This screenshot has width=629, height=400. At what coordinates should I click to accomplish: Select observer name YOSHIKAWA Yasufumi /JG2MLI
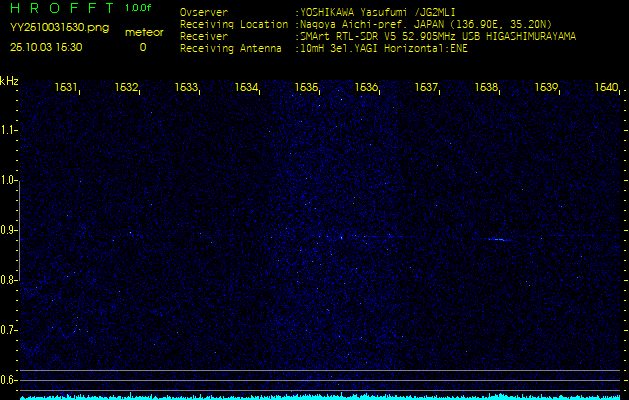378,12
